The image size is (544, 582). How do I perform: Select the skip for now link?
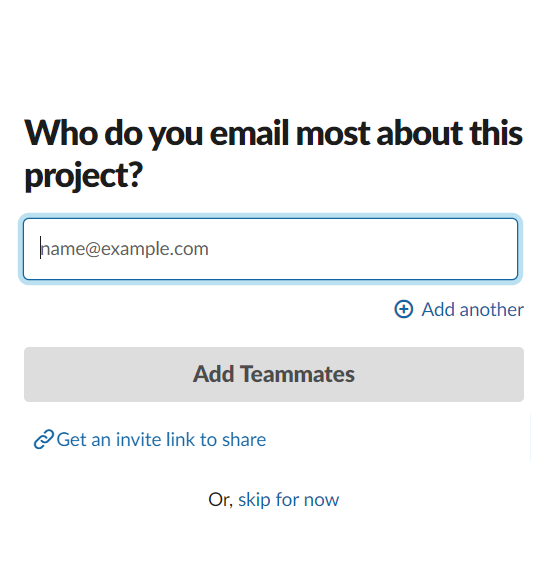tap(288, 500)
